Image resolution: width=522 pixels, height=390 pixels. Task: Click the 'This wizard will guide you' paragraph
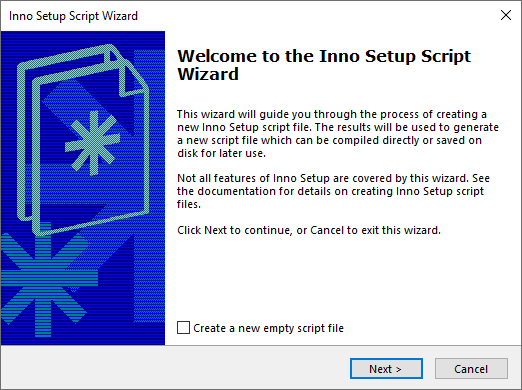pos(338,134)
